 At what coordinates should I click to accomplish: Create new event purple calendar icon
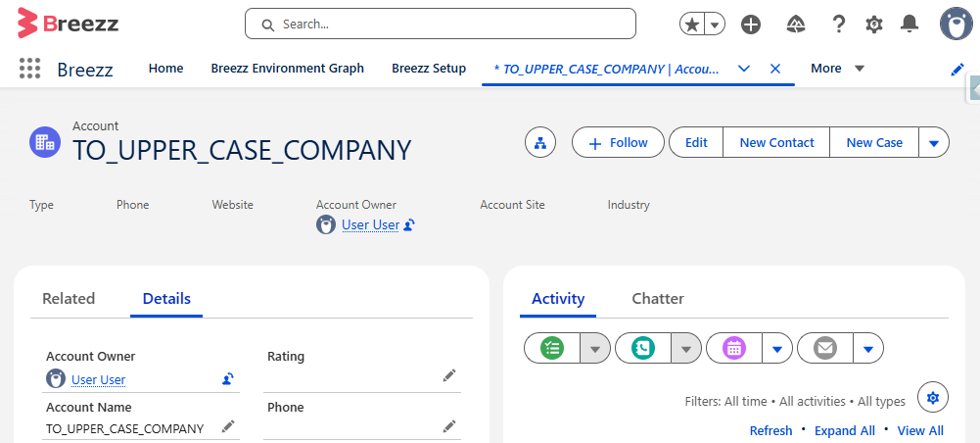[x=734, y=348]
